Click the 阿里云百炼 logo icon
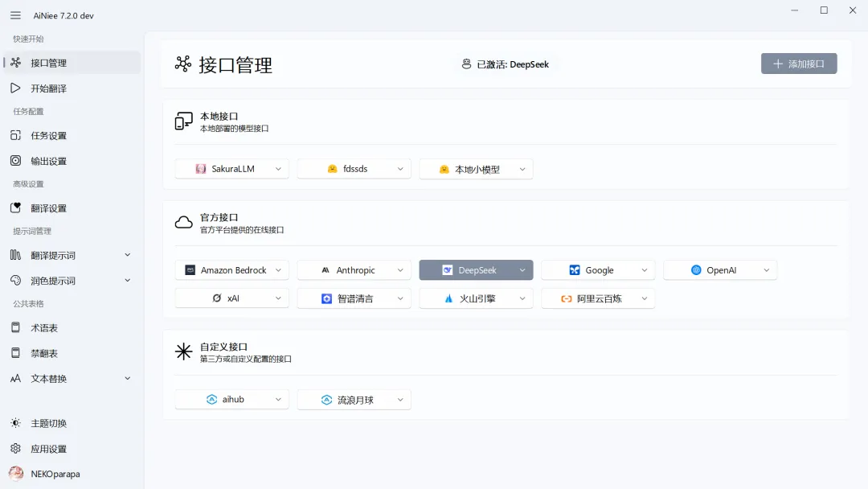 [567, 298]
